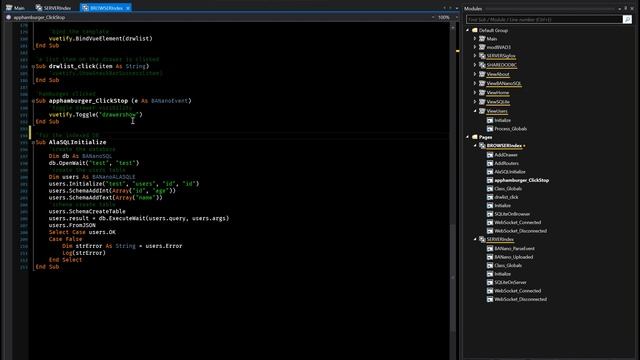Click the AddDrawer sub icon
Image resolution: width=640 pixels, height=360 pixels.
pyautogui.click(x=490, y=155)
